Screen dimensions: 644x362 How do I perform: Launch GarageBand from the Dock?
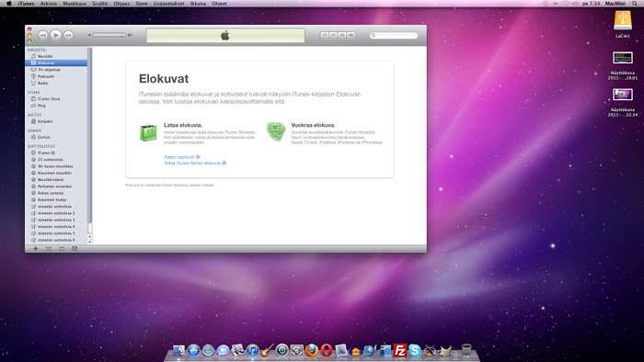[x=268, y=351]
